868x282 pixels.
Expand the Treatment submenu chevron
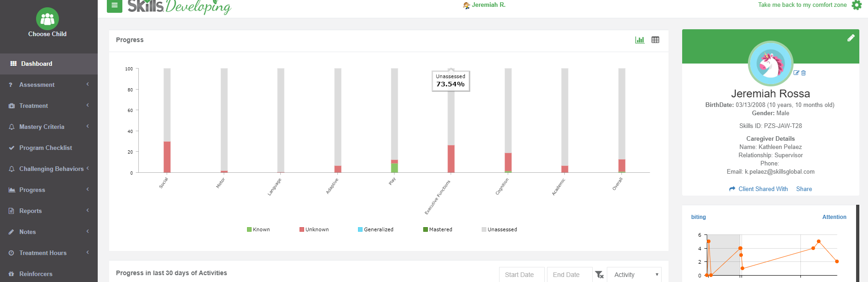(88, 105)
